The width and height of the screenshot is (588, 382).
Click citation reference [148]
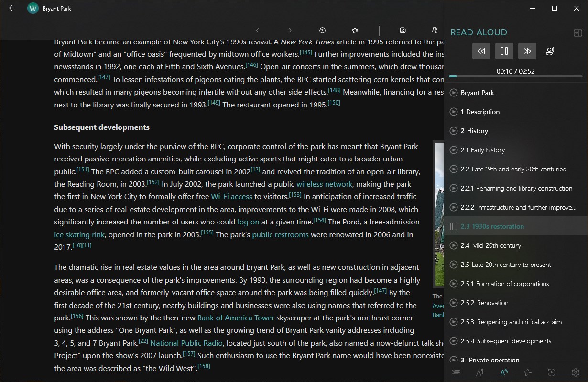point(334,90)
